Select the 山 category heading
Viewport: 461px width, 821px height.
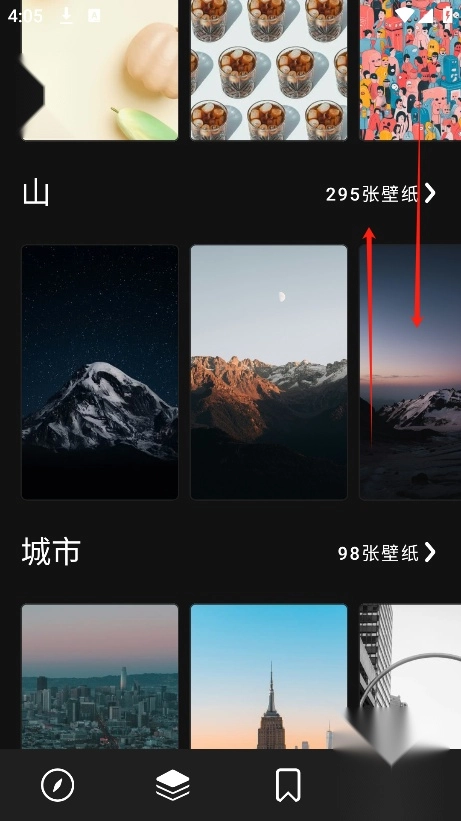pyautogui.click(x=36, y=193)
